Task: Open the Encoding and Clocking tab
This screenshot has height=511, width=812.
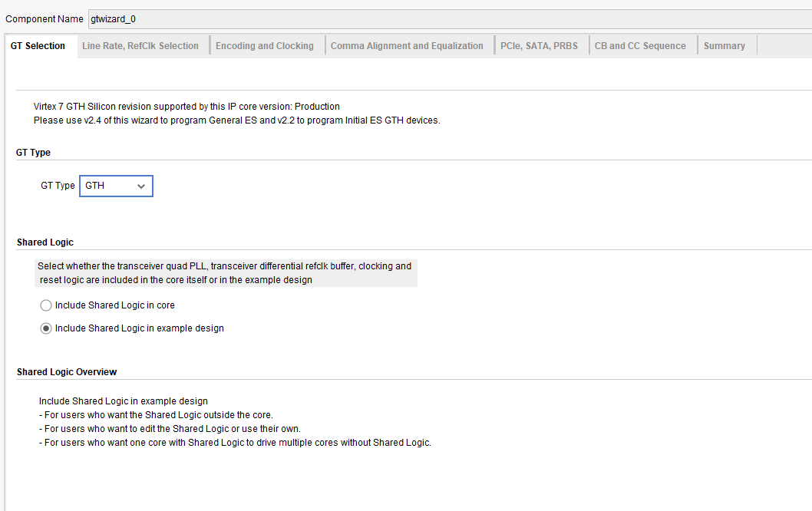Action: click(265, 46)
